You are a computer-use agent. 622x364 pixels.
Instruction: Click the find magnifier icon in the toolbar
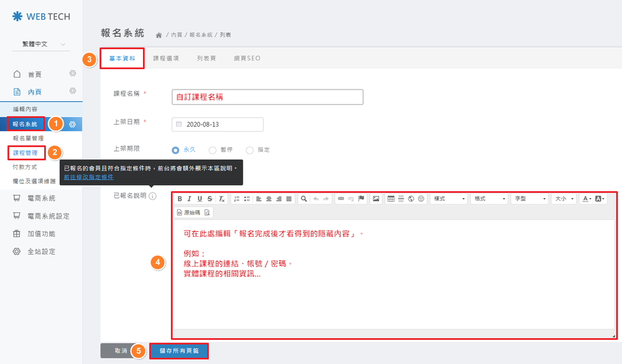304,199
